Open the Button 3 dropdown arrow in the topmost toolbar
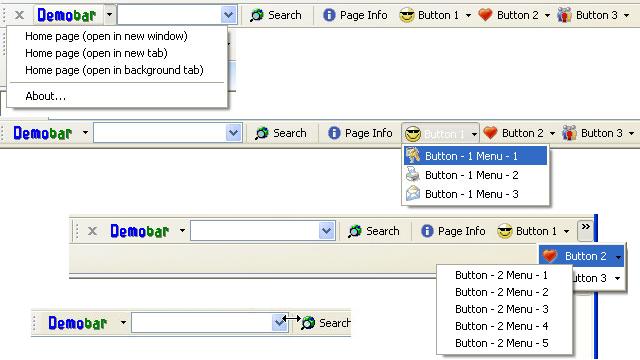 627,16
